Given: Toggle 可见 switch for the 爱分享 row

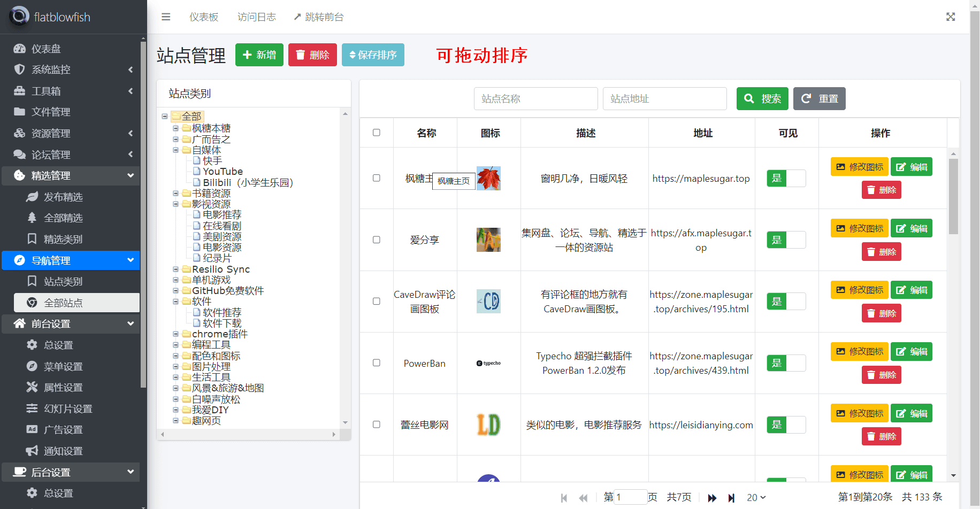Looking at the screenshot, I should [786, 240].
